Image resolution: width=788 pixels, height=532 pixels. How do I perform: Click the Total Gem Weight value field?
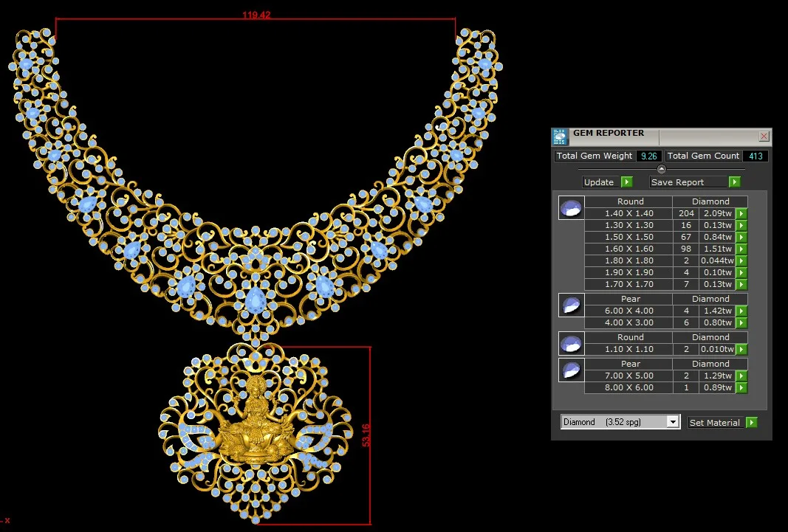pyautogui.click(x=649, y=156)
